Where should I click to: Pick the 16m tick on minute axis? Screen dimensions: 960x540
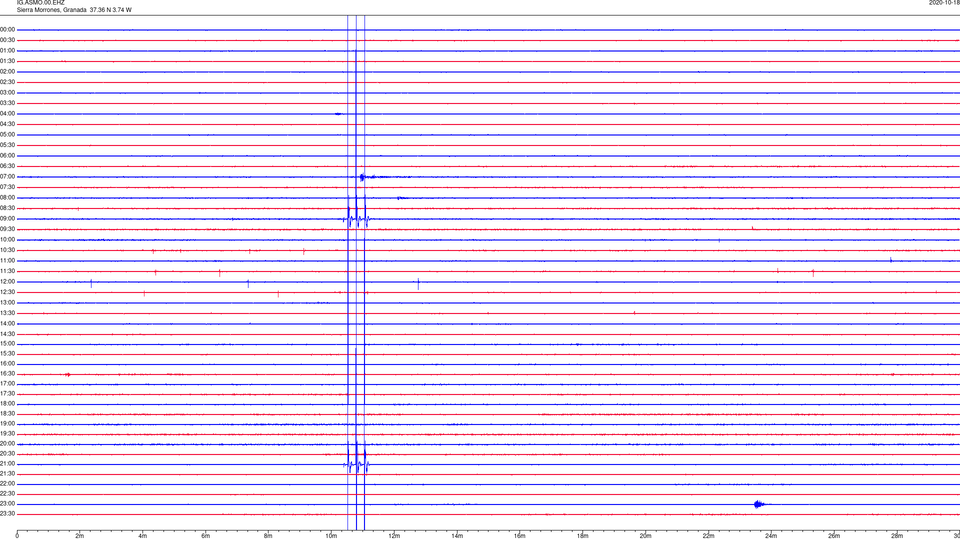520,536
